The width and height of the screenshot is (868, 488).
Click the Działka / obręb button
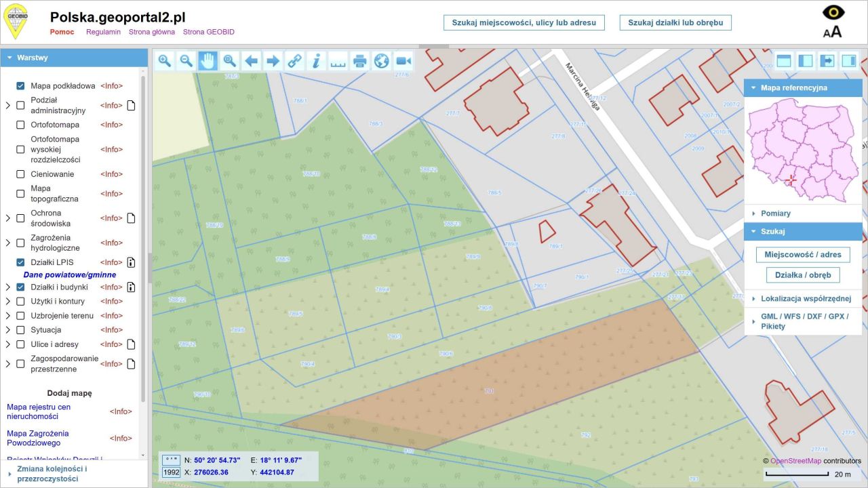[803, 274]
